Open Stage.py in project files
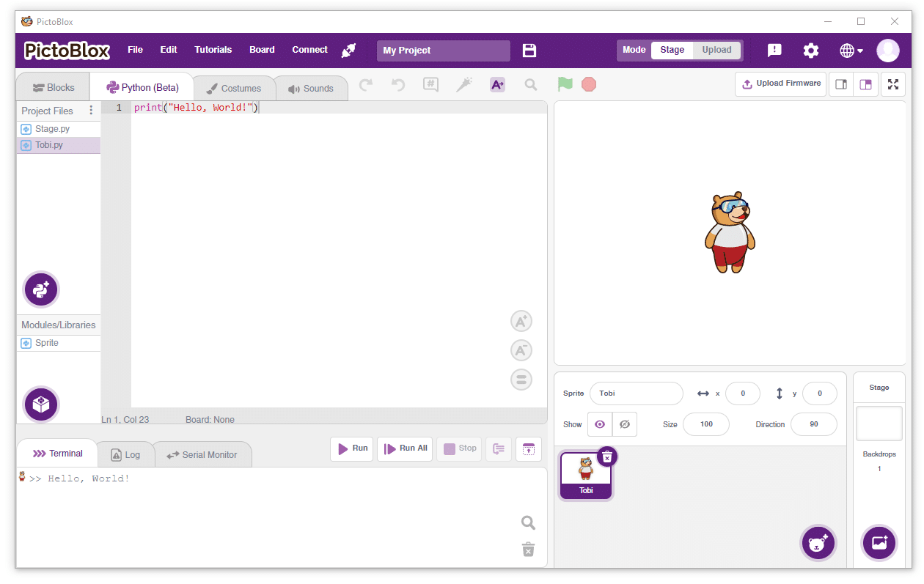The width and height of the screenshot is (924, 584). (x=59, y=129)
